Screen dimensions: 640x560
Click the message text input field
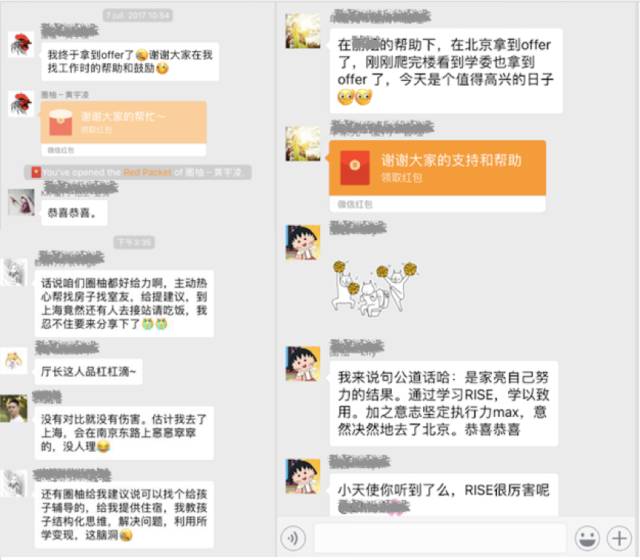(440, 538)
